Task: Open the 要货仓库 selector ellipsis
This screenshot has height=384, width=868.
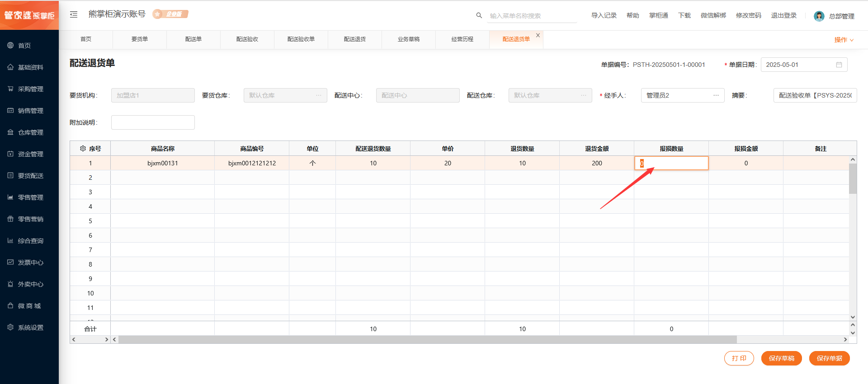Action: (319, 95)
